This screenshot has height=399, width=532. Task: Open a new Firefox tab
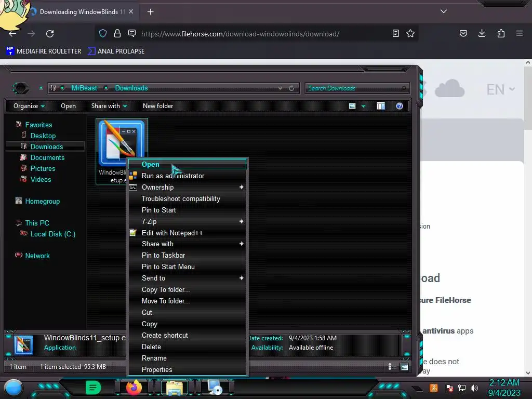(x=150, y=12)
